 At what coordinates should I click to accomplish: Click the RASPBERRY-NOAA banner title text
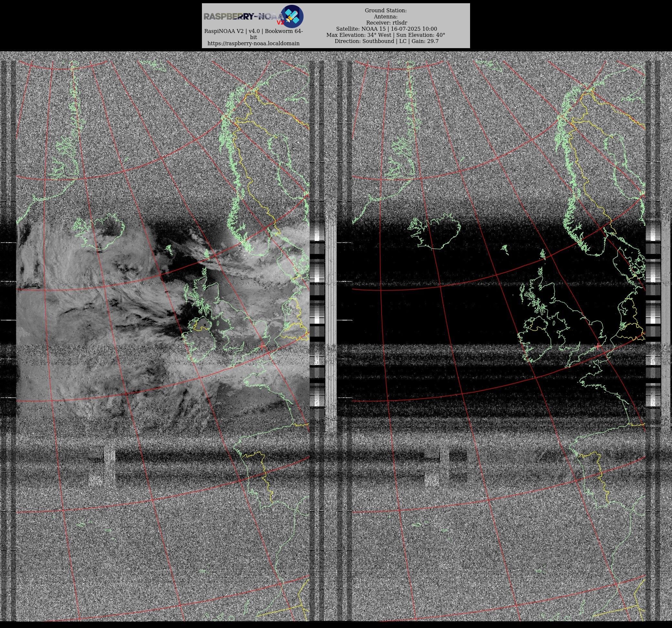click(243, 16)
